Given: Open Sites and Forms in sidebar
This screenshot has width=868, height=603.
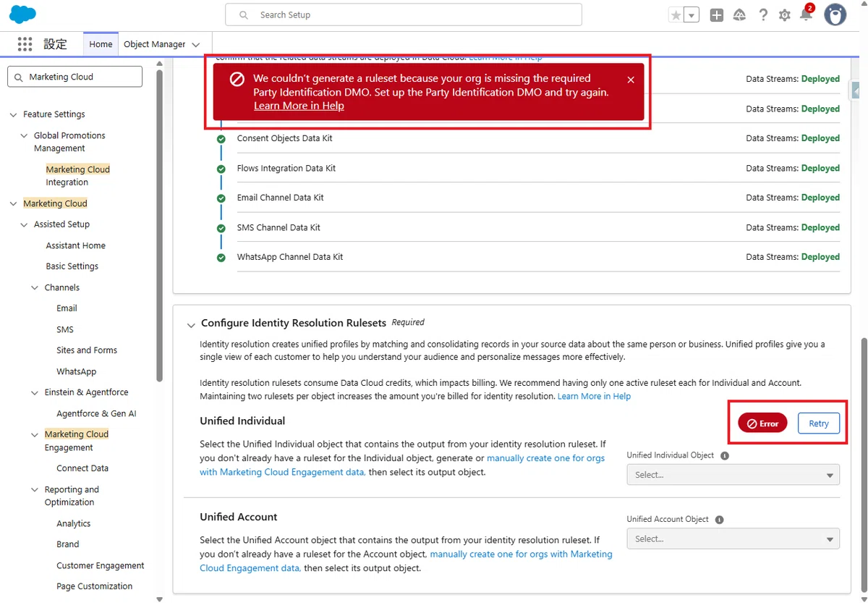Looking at the screenshot, I should (87, 350).
